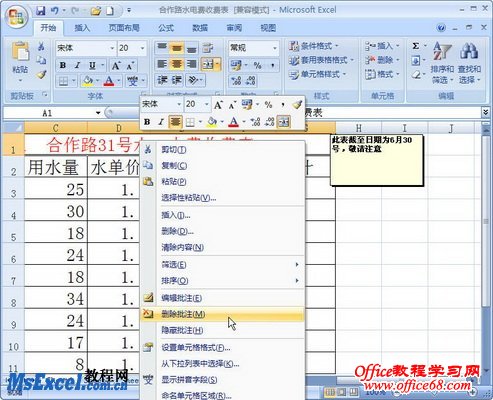Viewport: 493px width, 400px height.
Task: Toggle Bold on the mini toolbar
Action: coord(147,122)
